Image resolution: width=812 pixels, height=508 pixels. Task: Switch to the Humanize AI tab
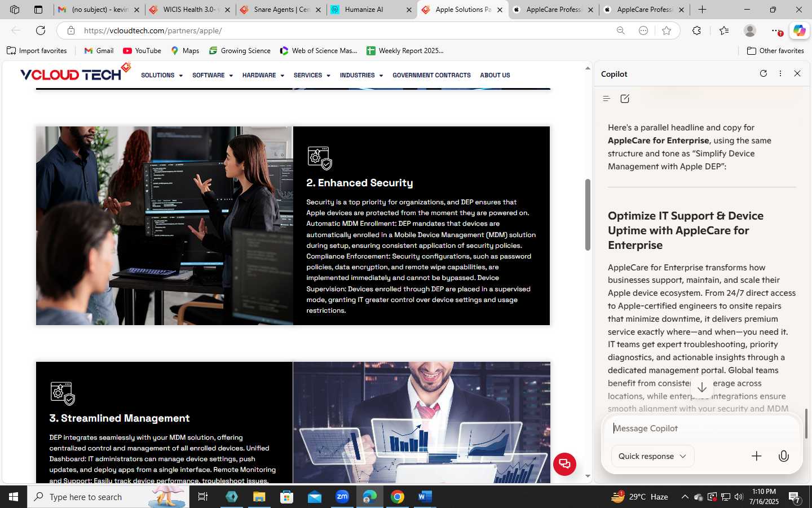point(372,10)
